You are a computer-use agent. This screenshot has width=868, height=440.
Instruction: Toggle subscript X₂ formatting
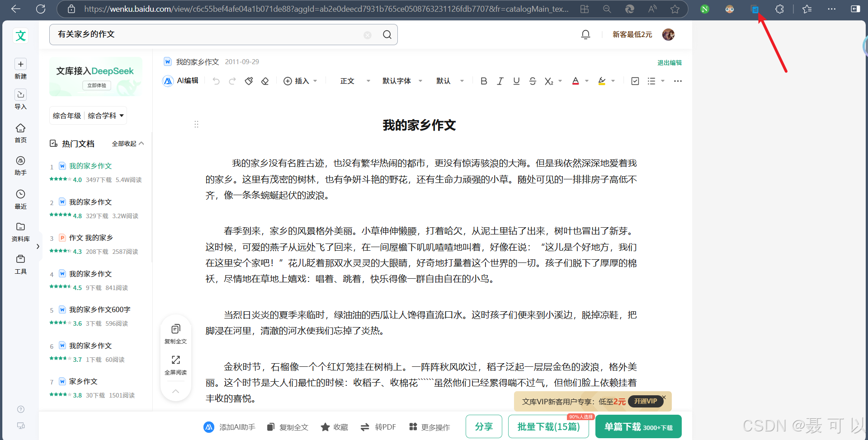pyautogui.click(x=549, y=81)
